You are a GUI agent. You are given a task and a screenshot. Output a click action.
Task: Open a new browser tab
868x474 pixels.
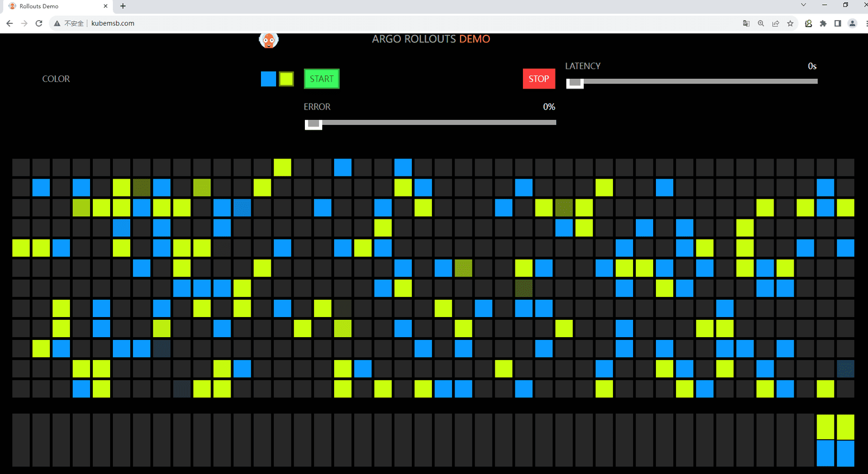tap(123, 6)
